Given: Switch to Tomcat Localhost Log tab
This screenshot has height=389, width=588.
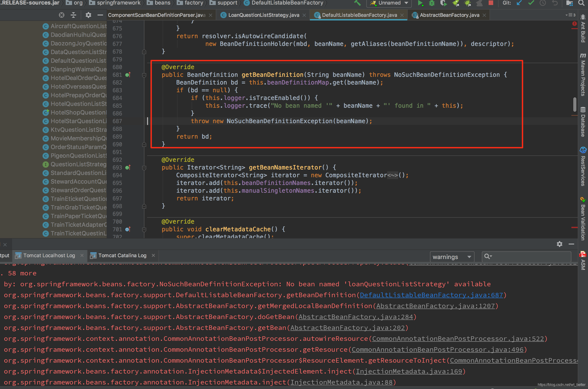Looking at the screenshot, I should click(49, 256).
